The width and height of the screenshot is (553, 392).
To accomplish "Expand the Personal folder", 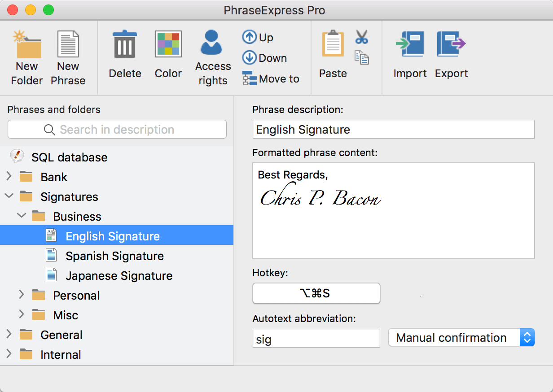I will pyautogui.click(x=22, y=295).
